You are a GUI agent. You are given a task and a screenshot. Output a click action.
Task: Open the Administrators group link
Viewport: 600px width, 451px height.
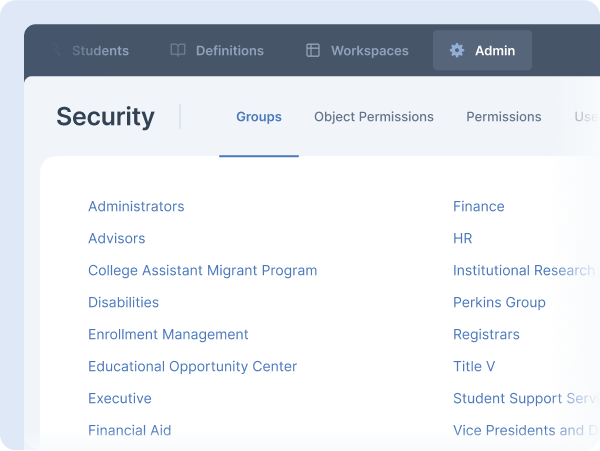(136, 206)
